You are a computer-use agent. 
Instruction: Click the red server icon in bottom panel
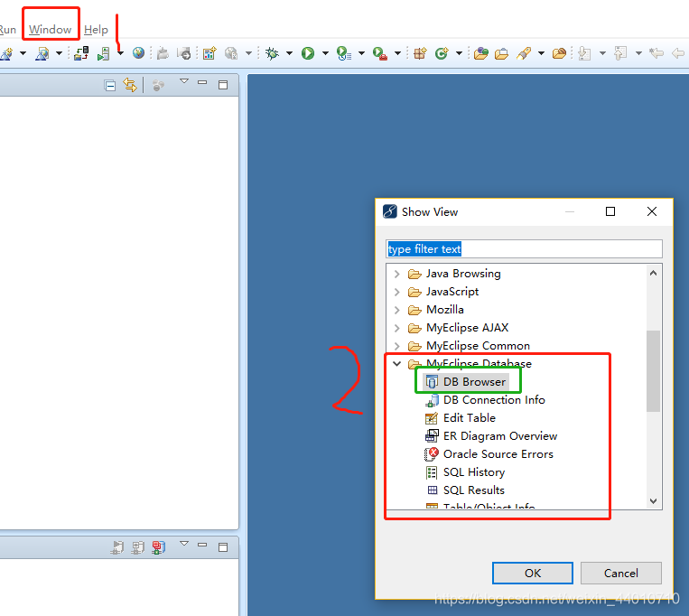click(159, 547)
